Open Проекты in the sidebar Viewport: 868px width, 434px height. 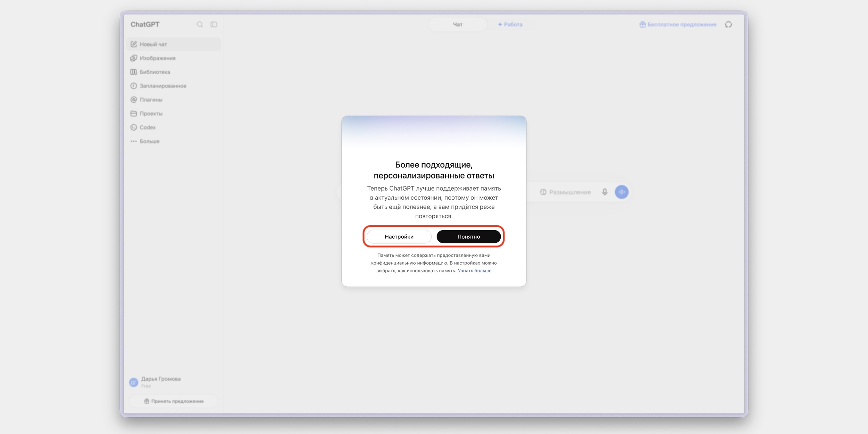174,114
